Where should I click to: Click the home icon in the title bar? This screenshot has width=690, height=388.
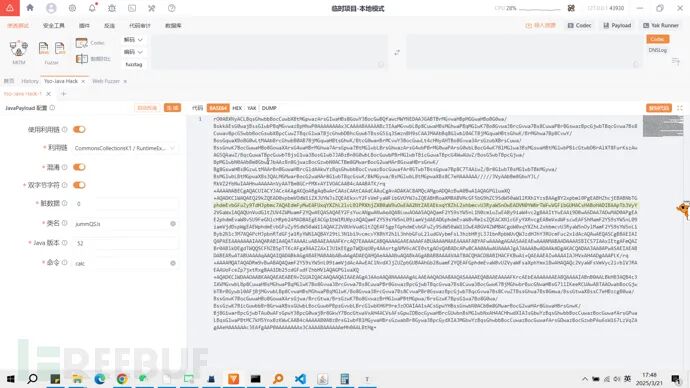pyautogui.click(x=30, y=7)
